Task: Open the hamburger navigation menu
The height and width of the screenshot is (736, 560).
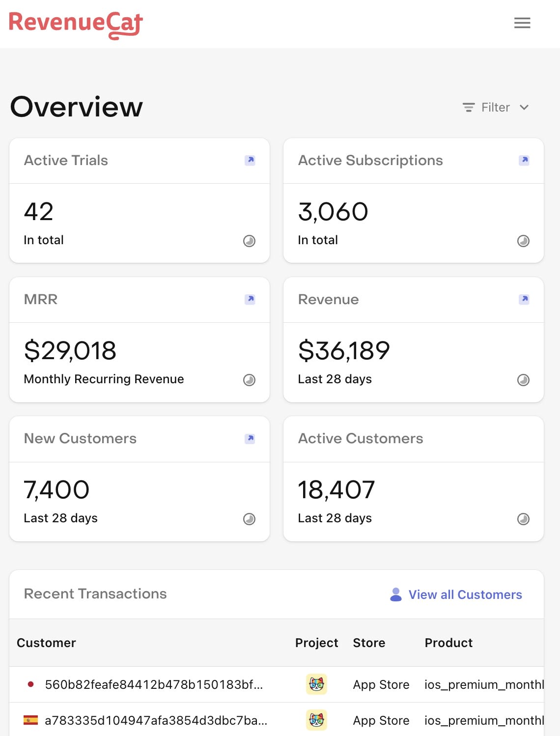Action: click(x=522, y=23)
